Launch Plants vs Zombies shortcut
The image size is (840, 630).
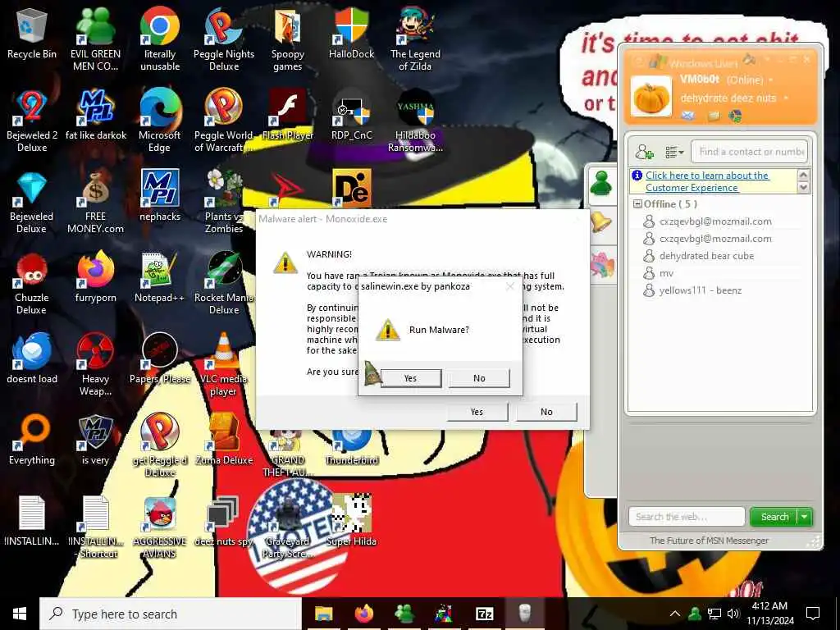click(x=224, y=203)
